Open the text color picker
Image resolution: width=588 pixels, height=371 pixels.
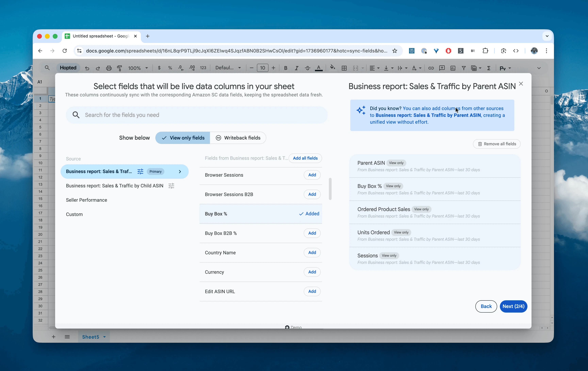(319, 68)
